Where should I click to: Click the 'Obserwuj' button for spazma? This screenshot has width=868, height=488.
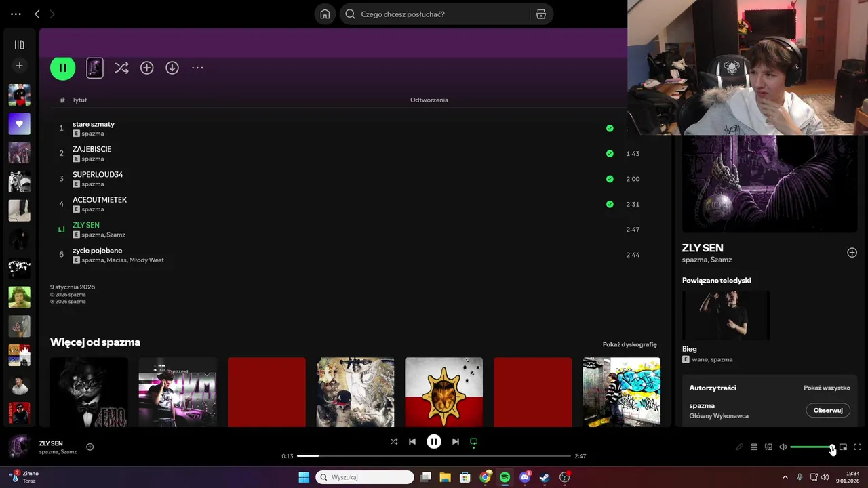[x=828, y=410]
